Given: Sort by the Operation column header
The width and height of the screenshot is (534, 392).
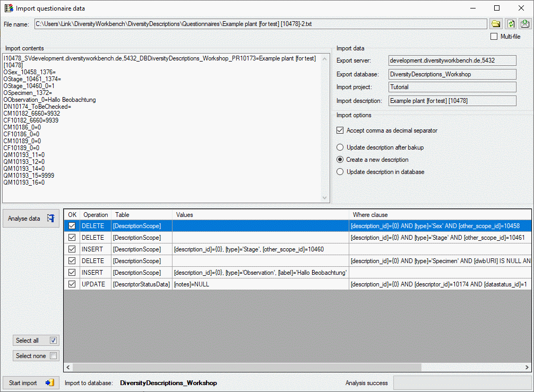Looking at the screenshot, I should (96, 215).
